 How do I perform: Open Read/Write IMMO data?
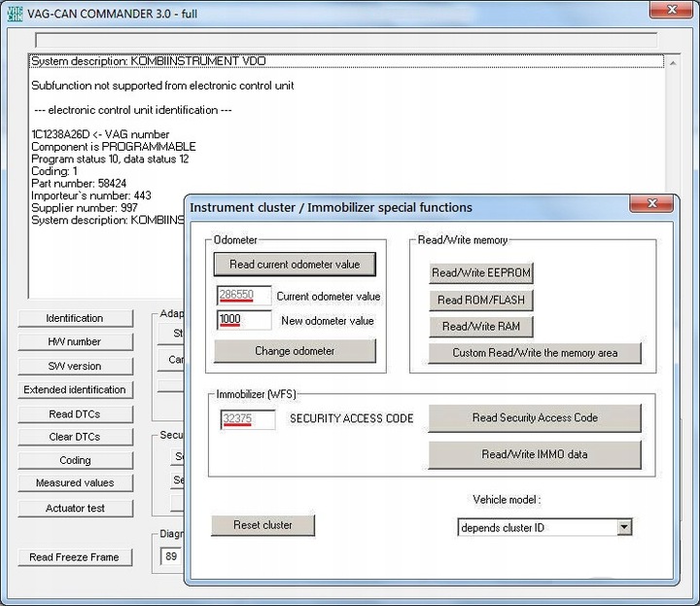click(x=535, y=454)
